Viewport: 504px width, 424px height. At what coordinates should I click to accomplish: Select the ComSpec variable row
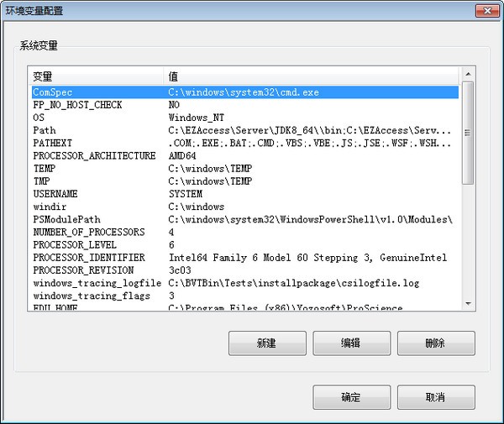coord(245,92)
